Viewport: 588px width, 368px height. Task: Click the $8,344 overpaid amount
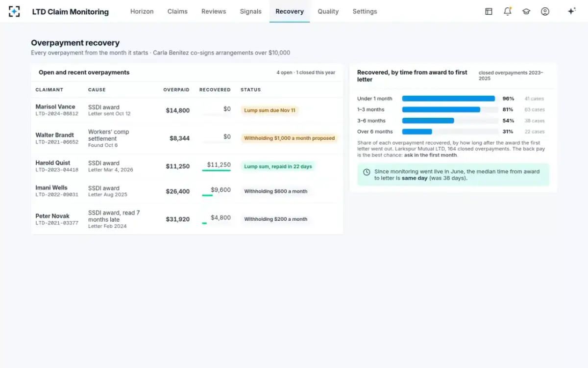tap(180, 138)
